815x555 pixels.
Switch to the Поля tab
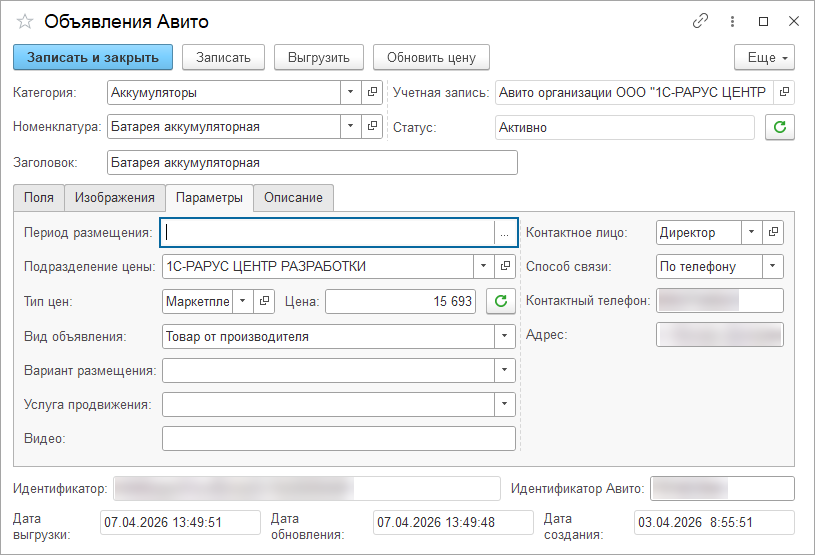coord(39,197)
